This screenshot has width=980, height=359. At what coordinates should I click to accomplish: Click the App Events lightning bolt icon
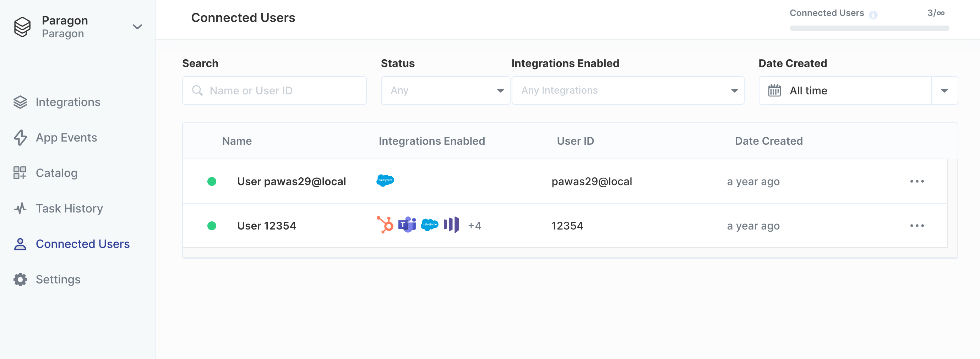20,138
